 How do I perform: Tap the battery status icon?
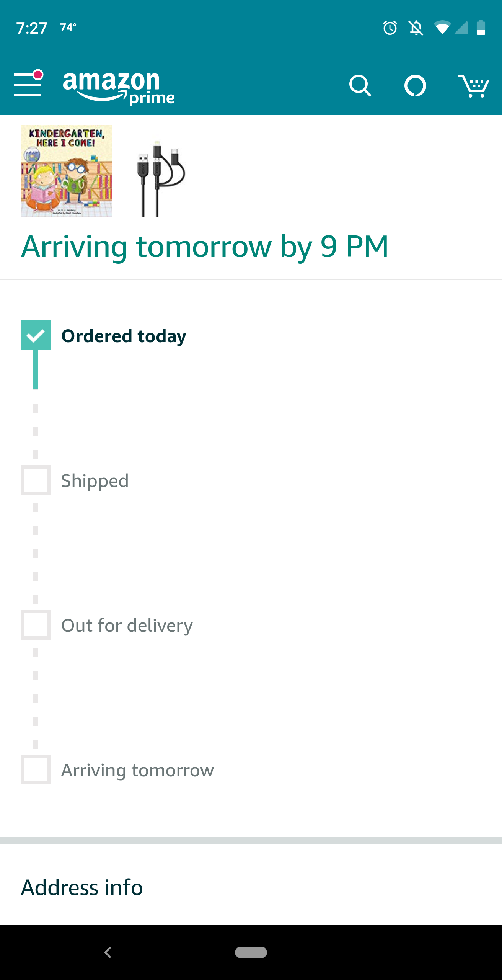481,28
